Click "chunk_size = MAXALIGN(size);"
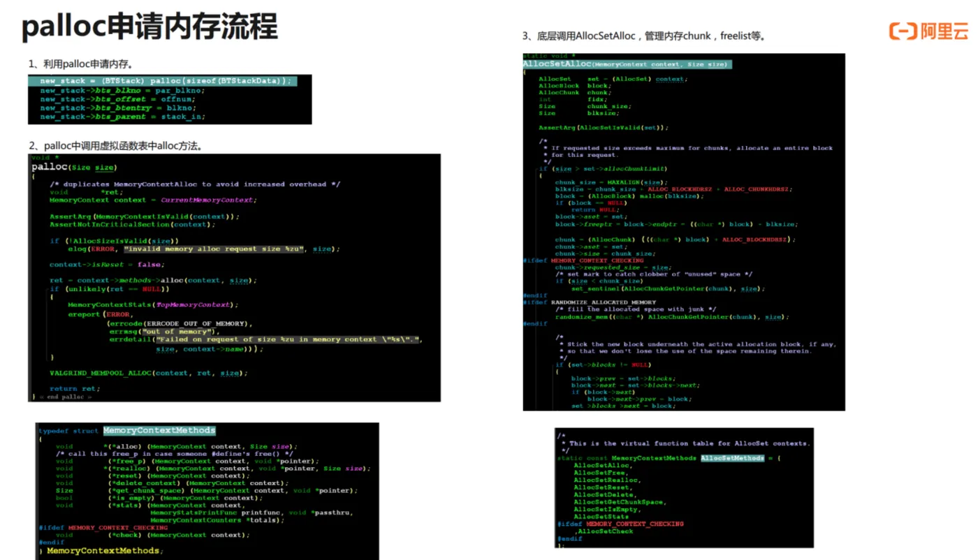Image resolution: width=978 pixels, height=560 pixels. 613,182
